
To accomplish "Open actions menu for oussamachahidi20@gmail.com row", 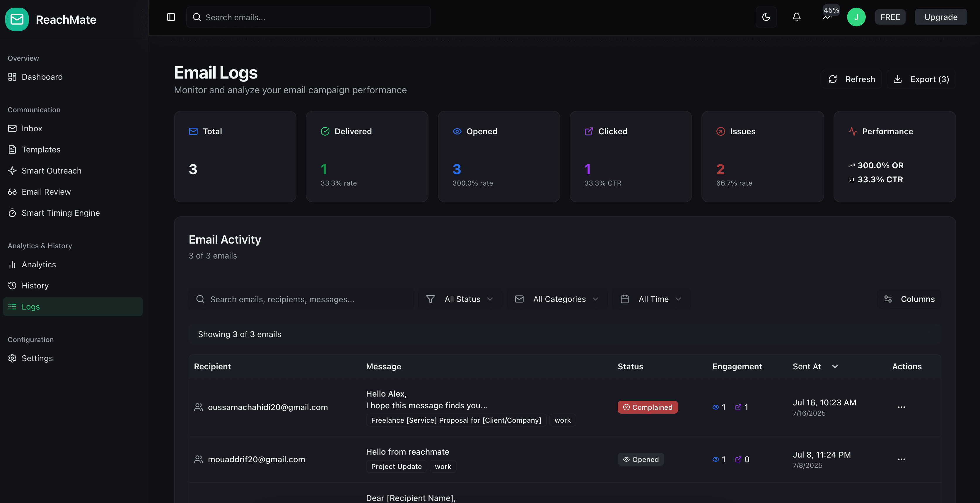I will tap(901, 407).
